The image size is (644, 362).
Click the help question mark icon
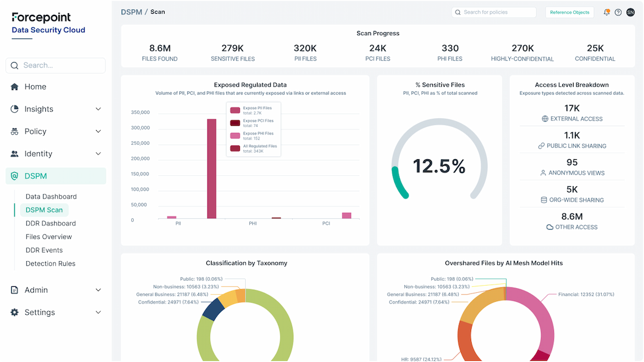[x=618, y=12]
